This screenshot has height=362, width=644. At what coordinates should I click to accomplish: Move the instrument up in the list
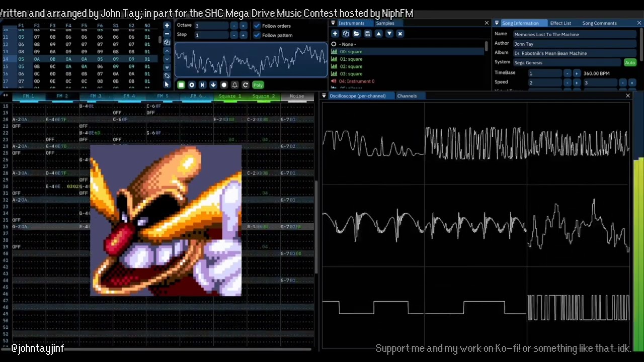tap(378, 34)
